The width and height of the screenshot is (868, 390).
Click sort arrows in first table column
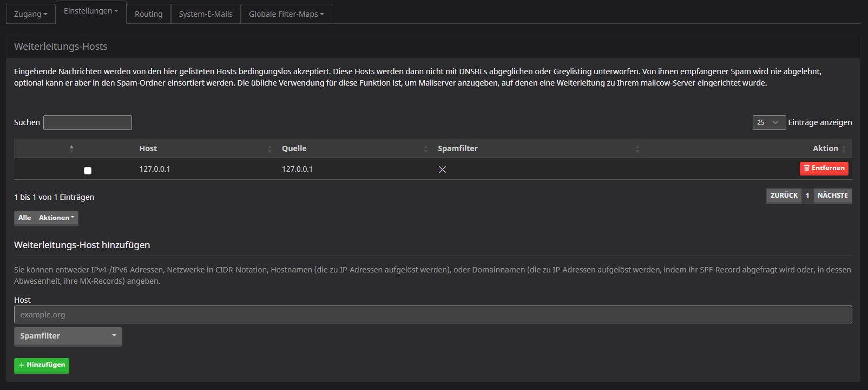coord(71,149)
